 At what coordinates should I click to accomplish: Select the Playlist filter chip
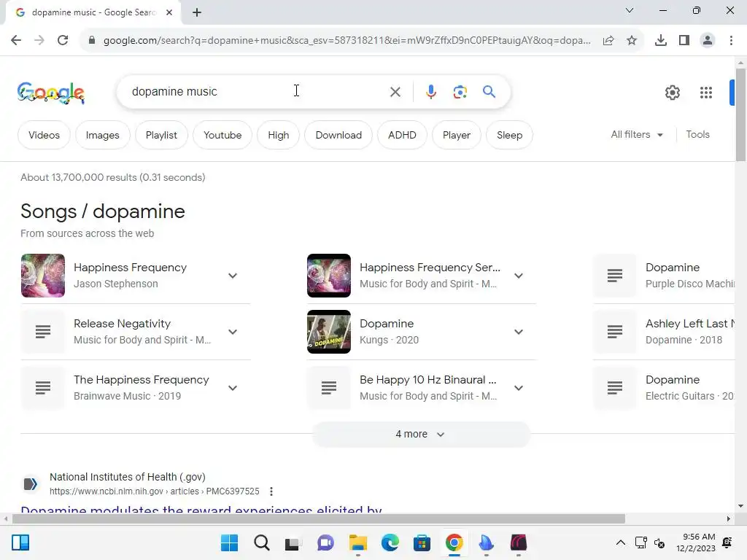click(x=161, y=135)
